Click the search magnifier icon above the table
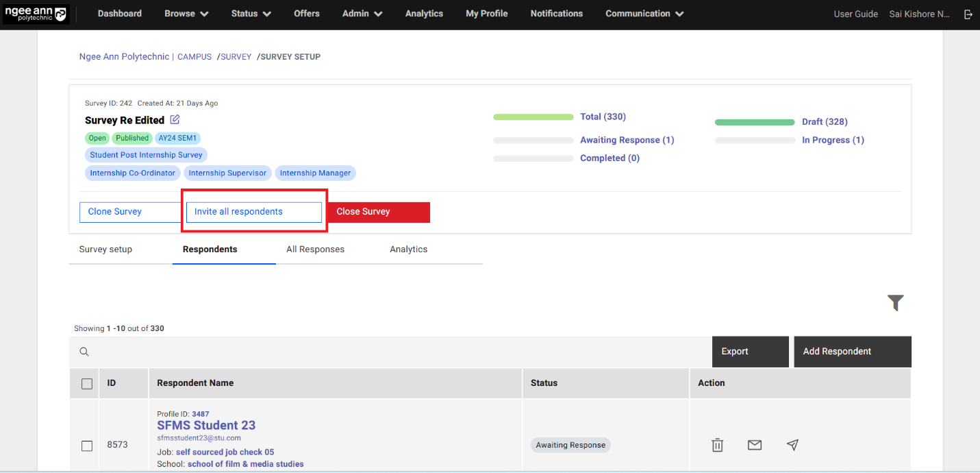This screenshot has width=980, height=473. click(x=84, y=352)
